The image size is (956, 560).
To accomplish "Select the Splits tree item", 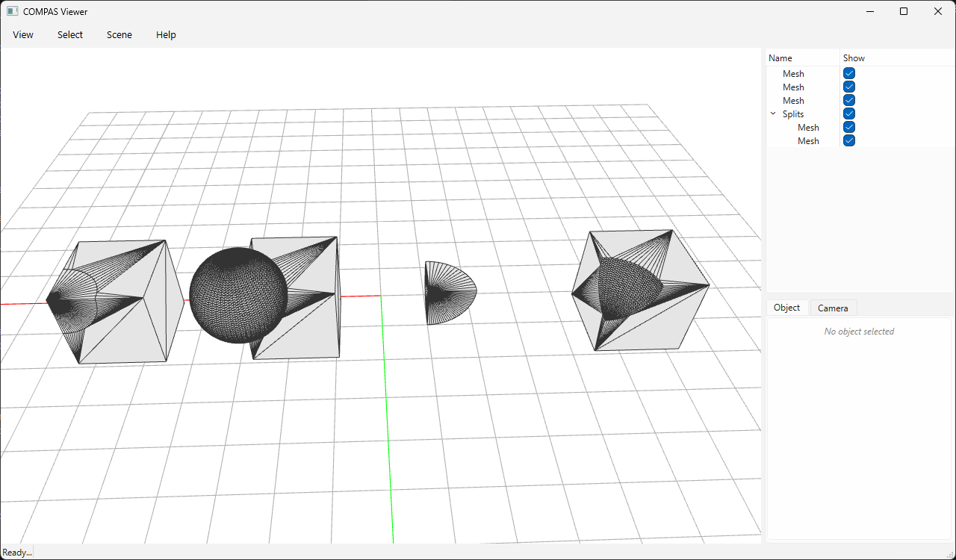I will tap(793, 114).
